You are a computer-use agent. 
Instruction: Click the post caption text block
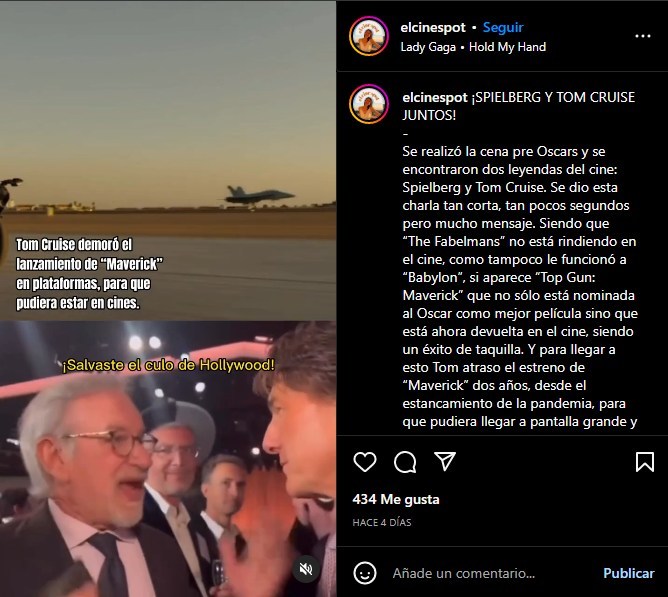click(520, 259)
